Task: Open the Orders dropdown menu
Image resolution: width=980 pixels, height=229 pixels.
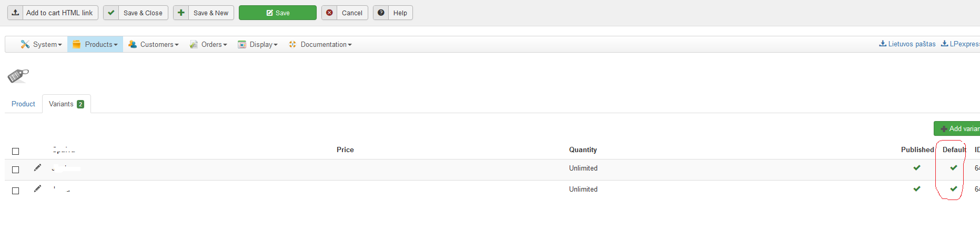Action: (x=208, y=44)
